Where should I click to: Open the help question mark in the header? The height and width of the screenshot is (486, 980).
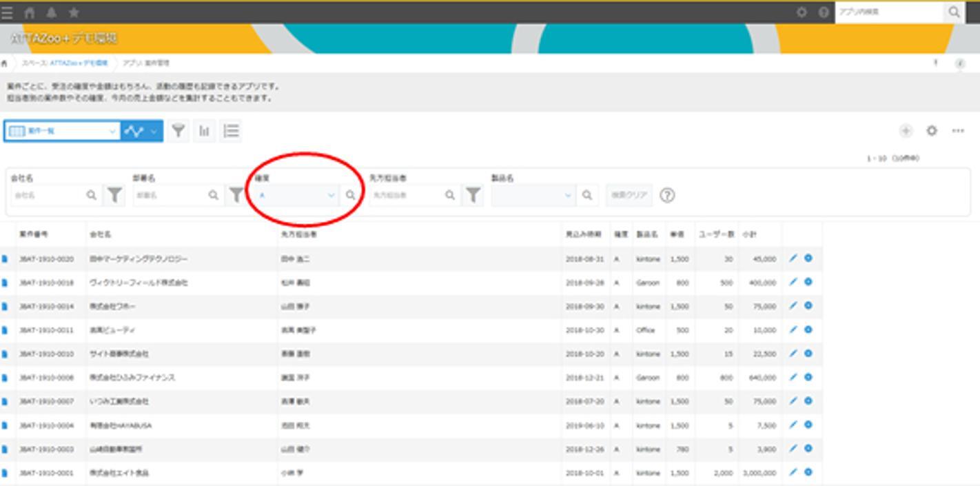tap(824, 12)
